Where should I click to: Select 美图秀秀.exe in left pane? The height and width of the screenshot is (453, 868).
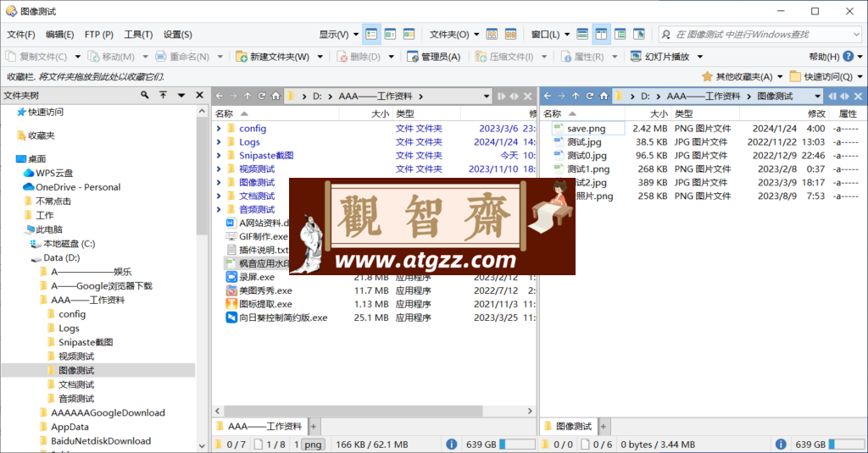[265, 290]
